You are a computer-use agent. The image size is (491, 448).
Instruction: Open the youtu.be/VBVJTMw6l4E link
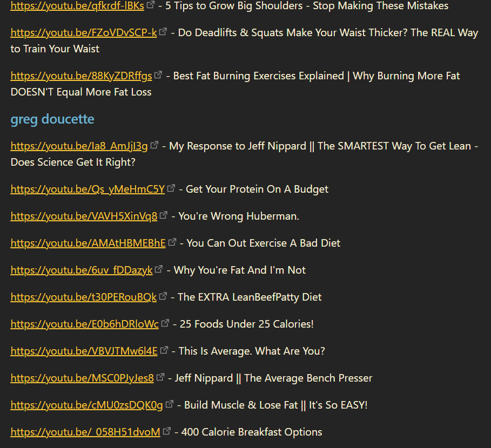click(84, 351)
